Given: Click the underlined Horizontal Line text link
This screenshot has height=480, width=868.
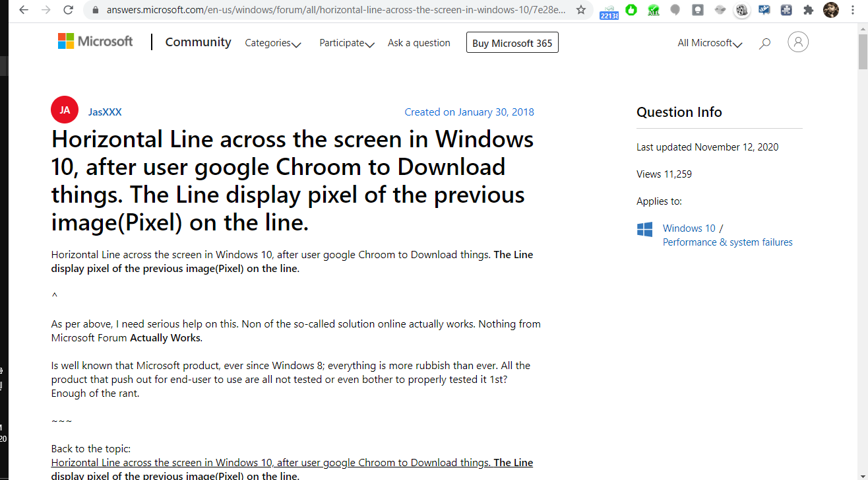Looking at the screenshot, I should (x=292, y=469).
